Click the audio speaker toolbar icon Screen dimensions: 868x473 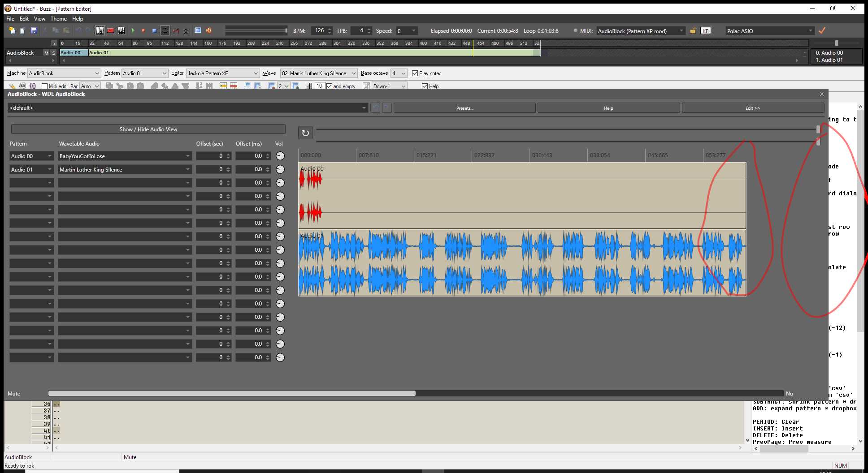coord(208,30)
